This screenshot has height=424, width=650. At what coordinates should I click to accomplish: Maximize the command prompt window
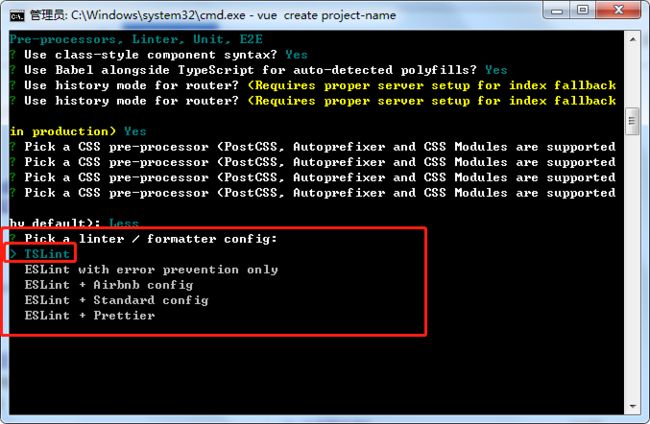[x=583, y=10]
